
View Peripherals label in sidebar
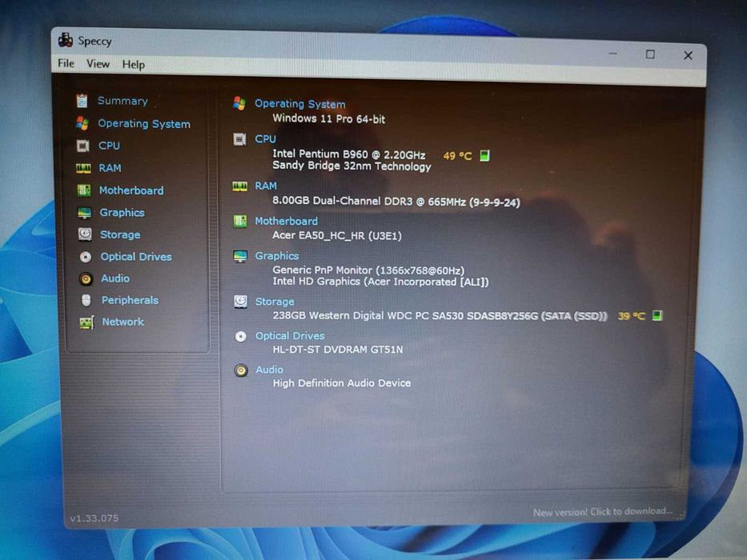point(130,300)
